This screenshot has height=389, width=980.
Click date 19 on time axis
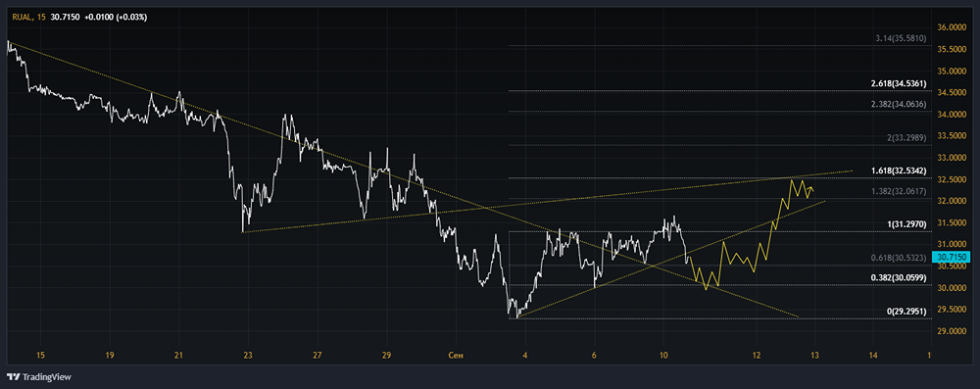coord(110,356)
